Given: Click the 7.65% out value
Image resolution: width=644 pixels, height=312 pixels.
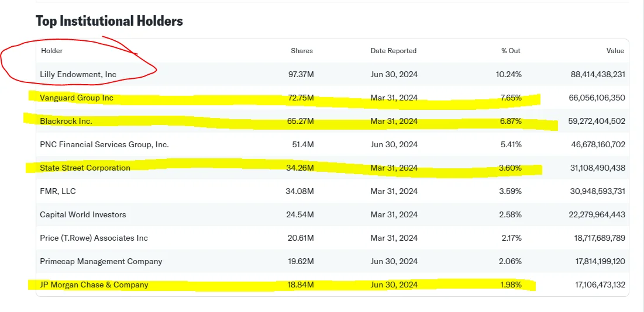Looking at the screenshot, I should pos(512,98).
